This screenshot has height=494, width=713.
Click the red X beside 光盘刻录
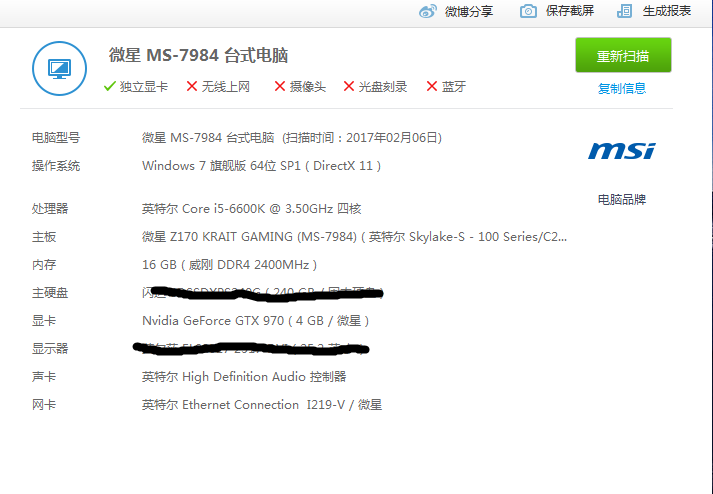pyautogui.click(x=349, y=86)
